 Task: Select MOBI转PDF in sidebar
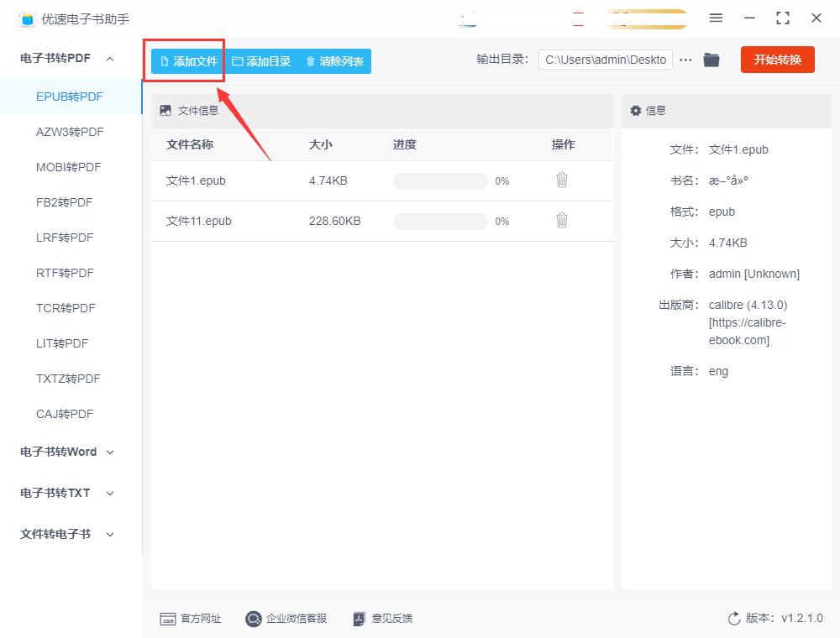[x=68, y=167]
